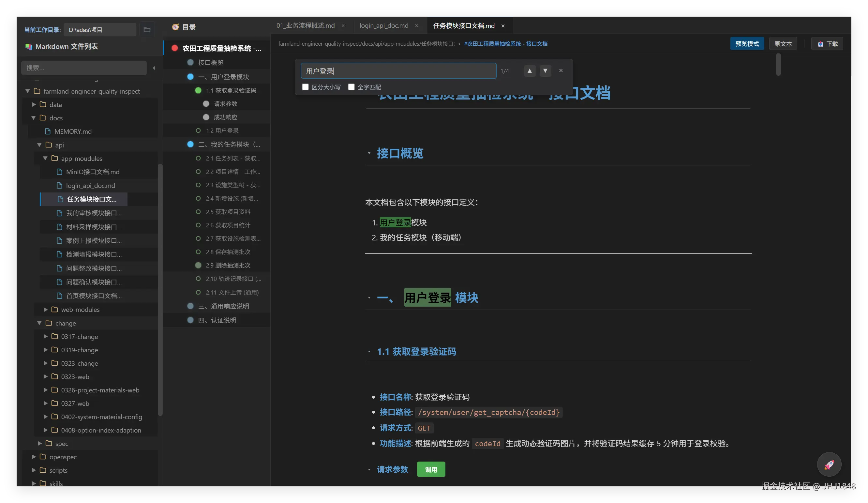Enable the 区分大小写 checkbox
868x503 pixels.
point(305,87)
